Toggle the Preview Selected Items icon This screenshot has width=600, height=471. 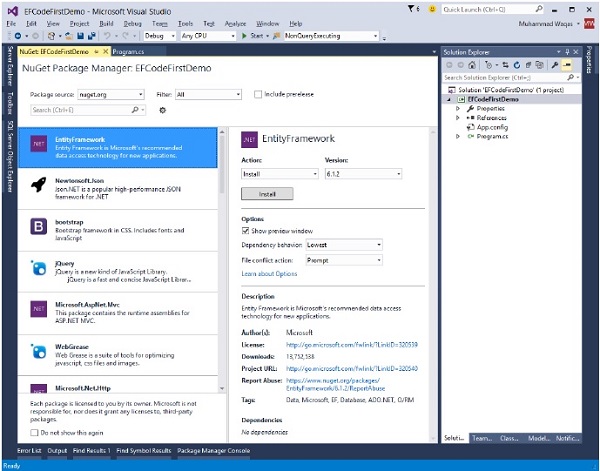pyautogui.click(x=567, y=65)
